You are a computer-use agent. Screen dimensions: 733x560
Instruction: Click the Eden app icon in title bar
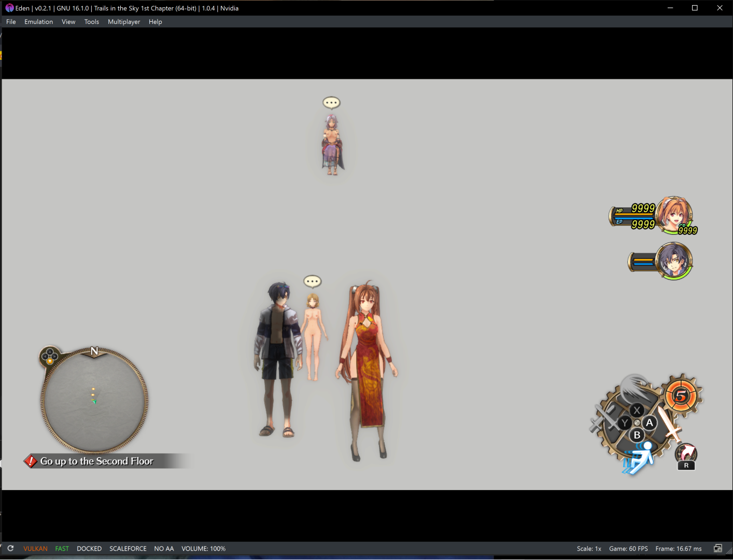click(9, 8)
